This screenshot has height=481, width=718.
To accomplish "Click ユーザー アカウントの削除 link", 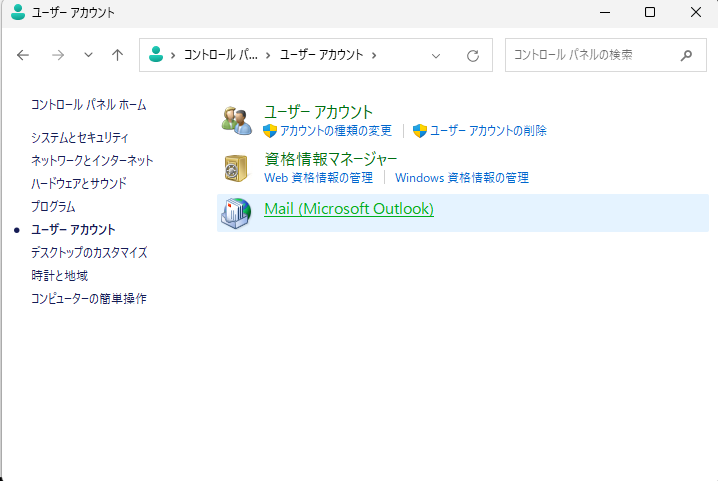I will point(488,131).
